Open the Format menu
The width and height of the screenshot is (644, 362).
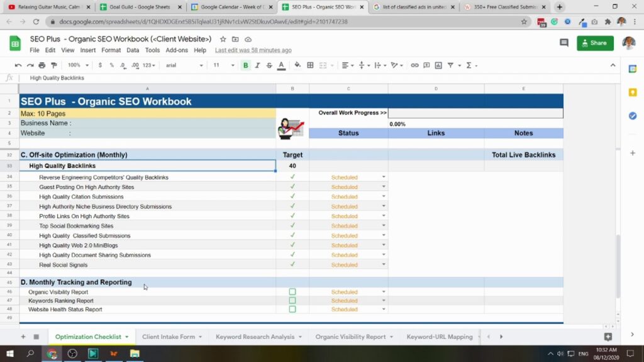pyautogui.click(x=111, y=50)
